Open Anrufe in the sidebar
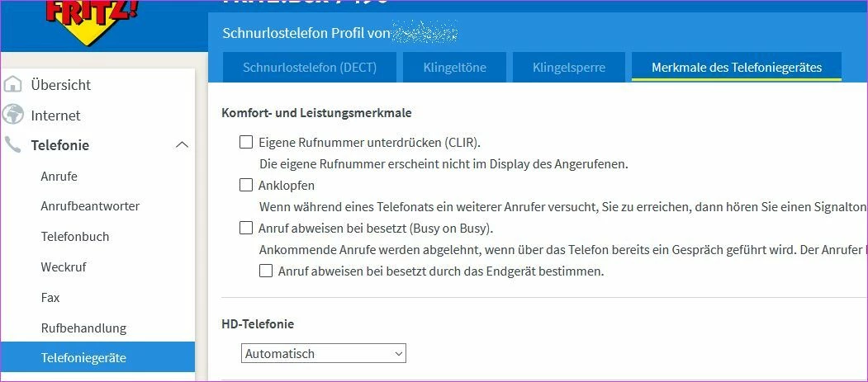The image size is (868, 382). [x=59, y=176]
